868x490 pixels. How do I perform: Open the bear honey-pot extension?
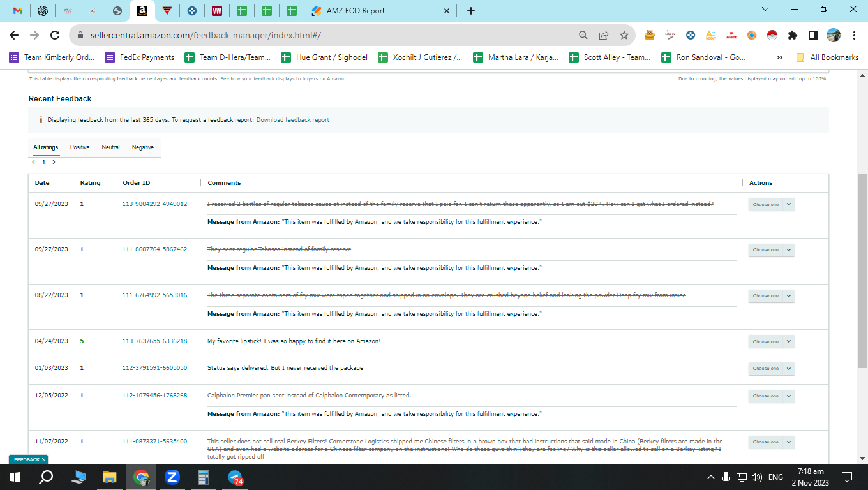(650, 35)
